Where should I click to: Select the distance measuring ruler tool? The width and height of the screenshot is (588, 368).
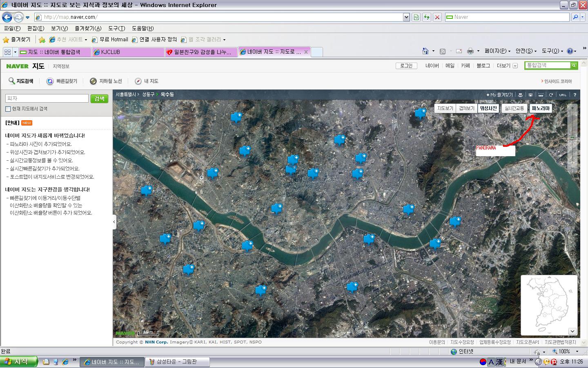541,95
